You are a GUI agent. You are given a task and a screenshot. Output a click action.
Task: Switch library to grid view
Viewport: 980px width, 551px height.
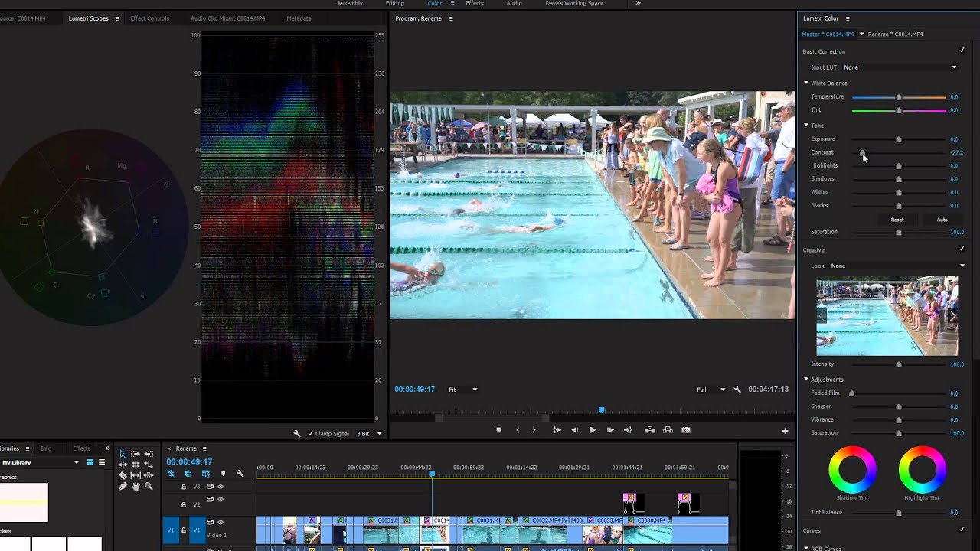90,462
